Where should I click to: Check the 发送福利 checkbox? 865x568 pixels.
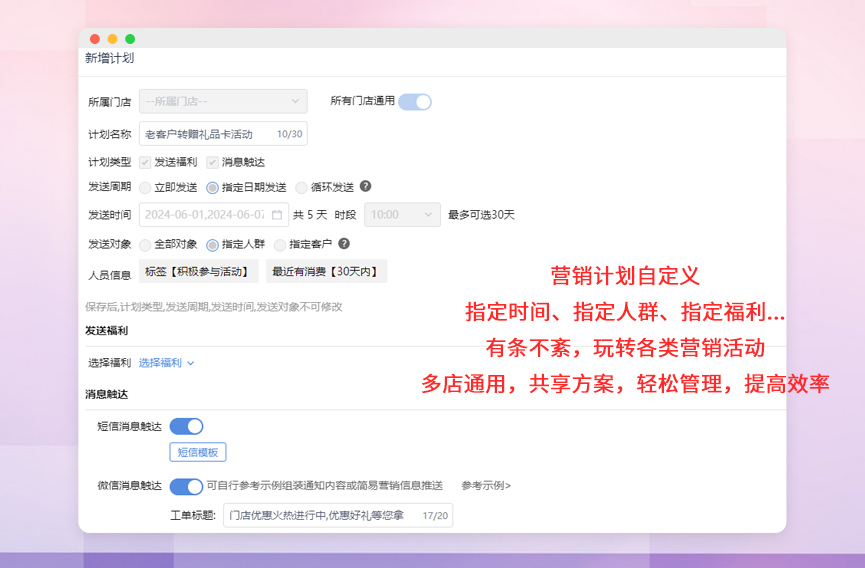pyautogui.click(x=145, y=162)
